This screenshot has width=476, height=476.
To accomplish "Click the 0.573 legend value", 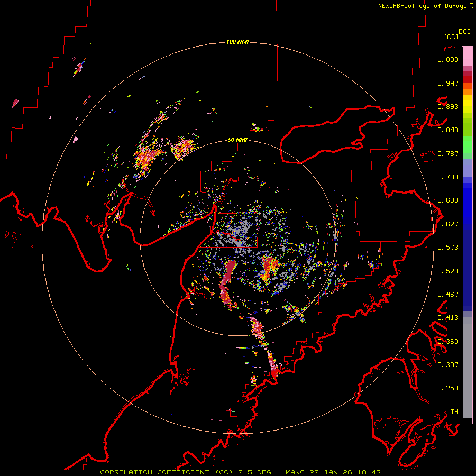I will tap(448, 248).
